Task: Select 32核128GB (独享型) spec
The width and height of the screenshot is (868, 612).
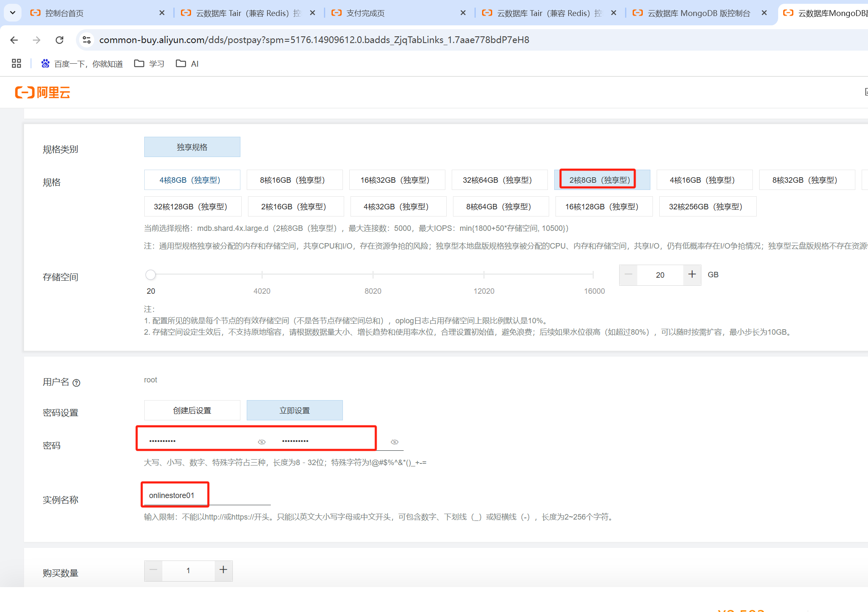Action: click(x=193, y=206)
